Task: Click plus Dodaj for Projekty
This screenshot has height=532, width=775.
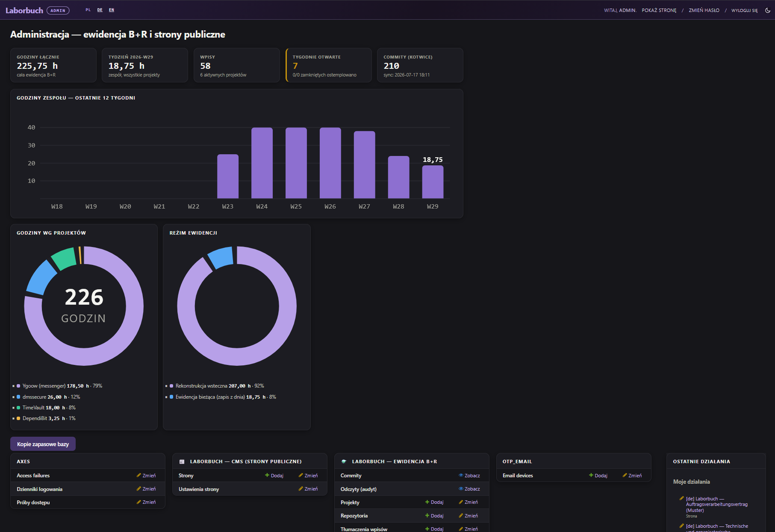Action: click(x=434, y=502)
